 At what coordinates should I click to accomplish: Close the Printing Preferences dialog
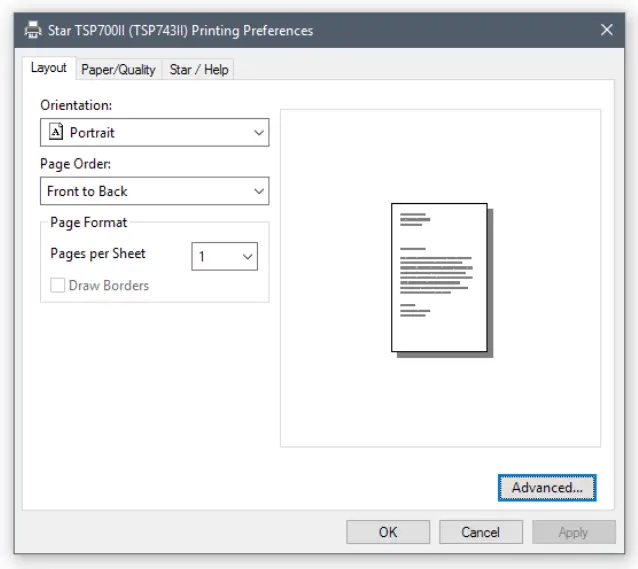607,30
